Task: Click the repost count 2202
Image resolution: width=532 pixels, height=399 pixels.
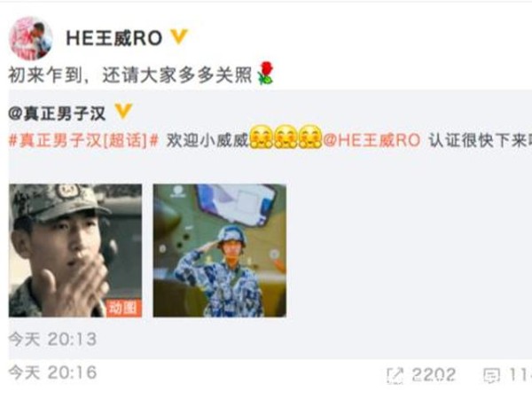Action: [x=434, y=375]
